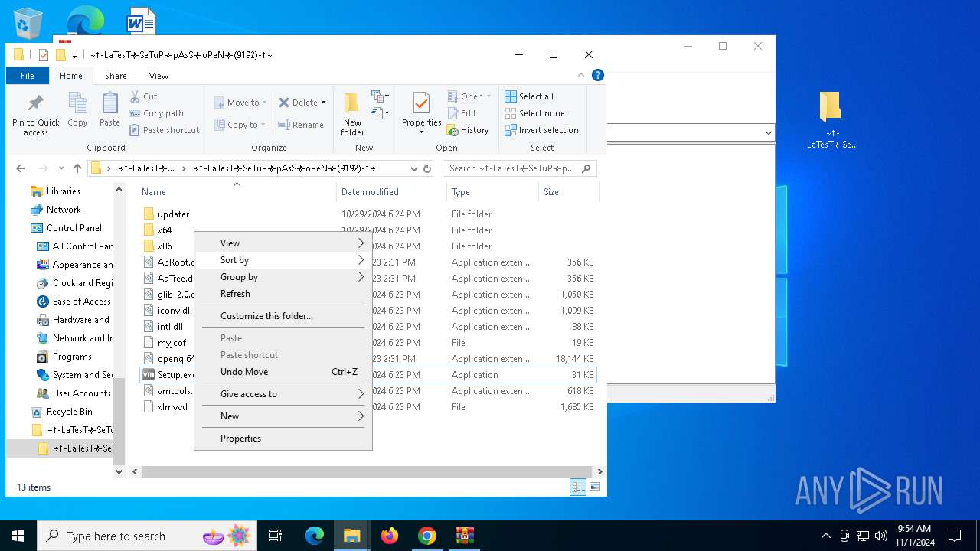Launch Firefox from the taskbar

tap(390, 536)
